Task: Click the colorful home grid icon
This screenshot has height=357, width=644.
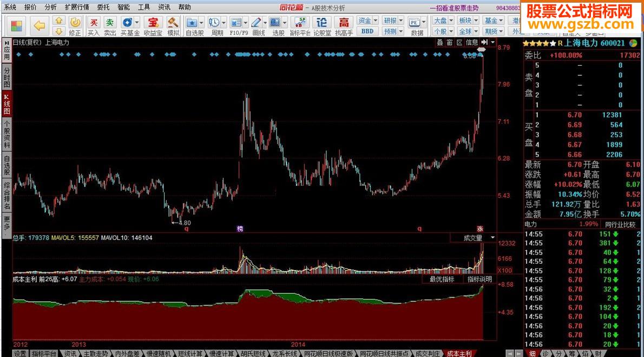Action: click(x=17, y=26)
